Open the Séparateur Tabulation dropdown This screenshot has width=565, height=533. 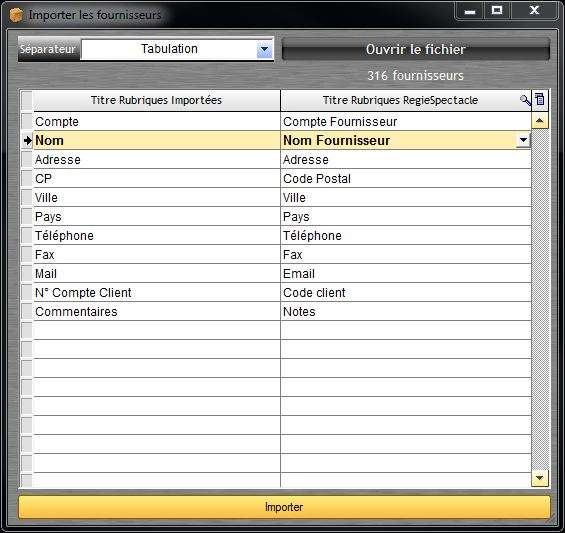(264, 49)
